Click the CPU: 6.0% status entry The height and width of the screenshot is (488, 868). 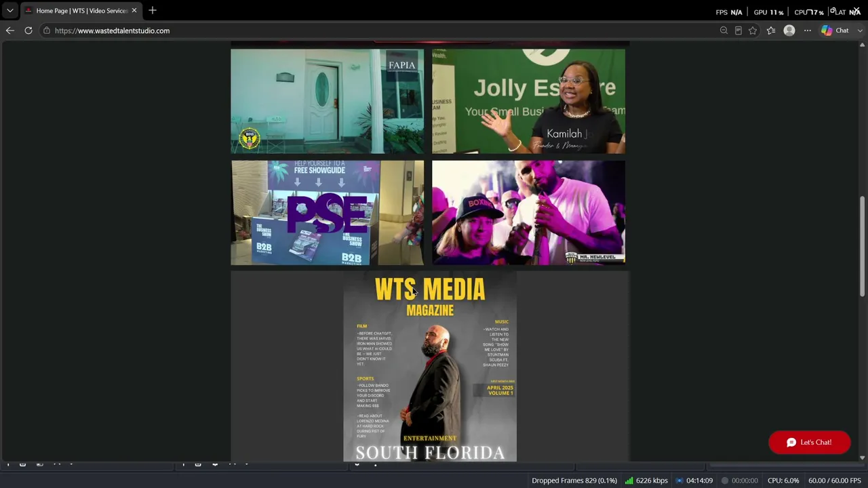point(783,481)
